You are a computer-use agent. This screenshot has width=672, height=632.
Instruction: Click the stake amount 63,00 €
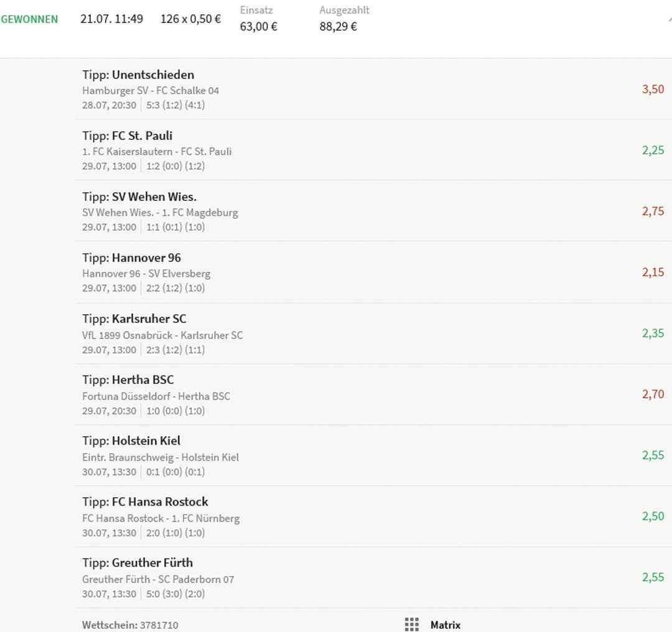pos(258,27)
